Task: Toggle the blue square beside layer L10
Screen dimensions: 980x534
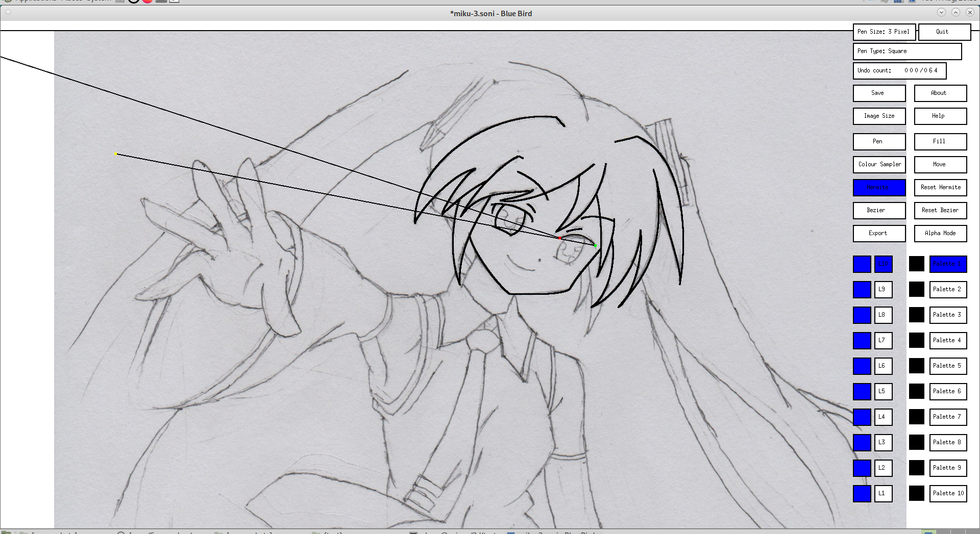Action: pos(862,264)
